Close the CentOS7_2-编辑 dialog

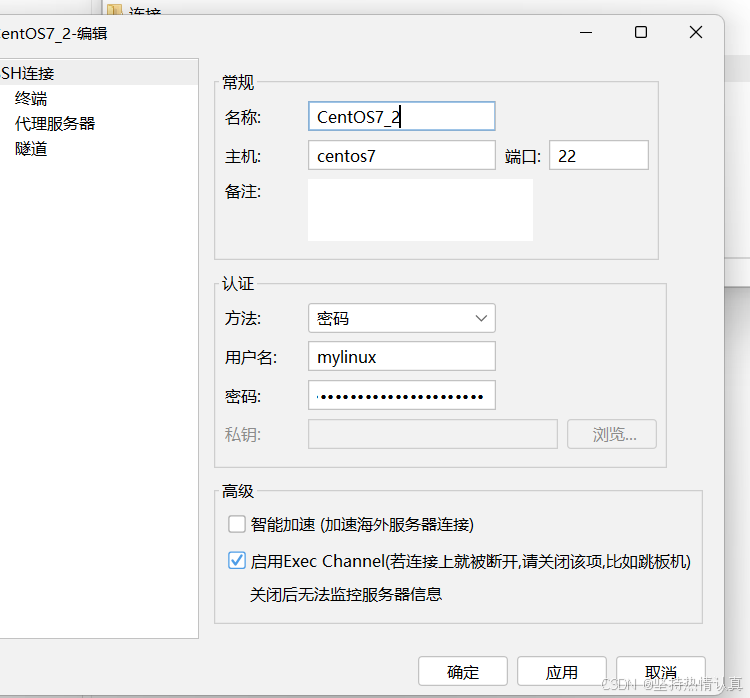696,33
